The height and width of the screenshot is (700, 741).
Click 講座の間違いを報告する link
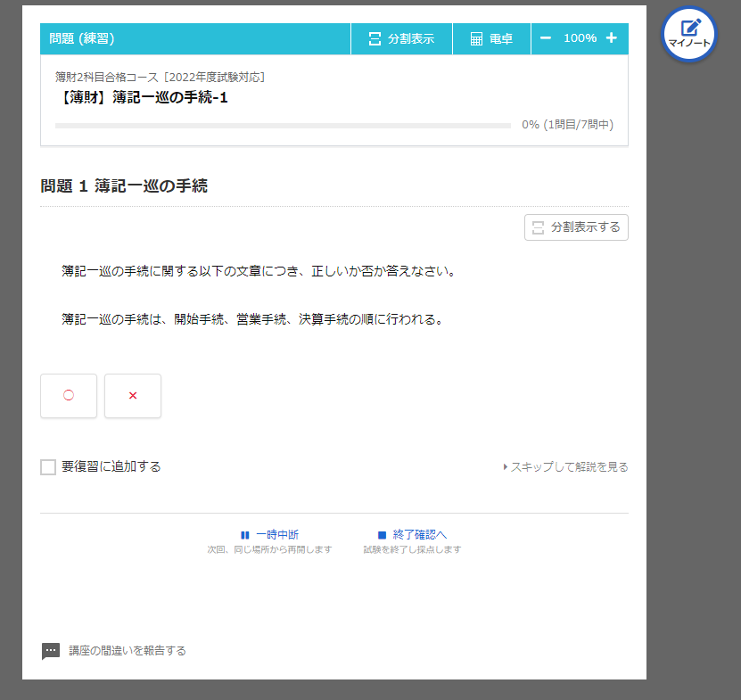(x=128, y=651)
